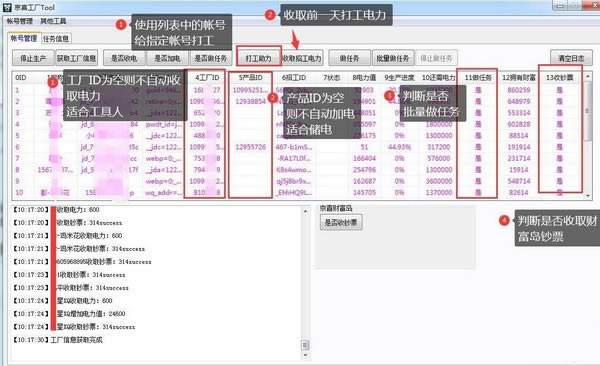Click the account table scroll-down arrow
Image resolution: width=600 pixels, height=366 pixels.
click(x=588, y=196)
